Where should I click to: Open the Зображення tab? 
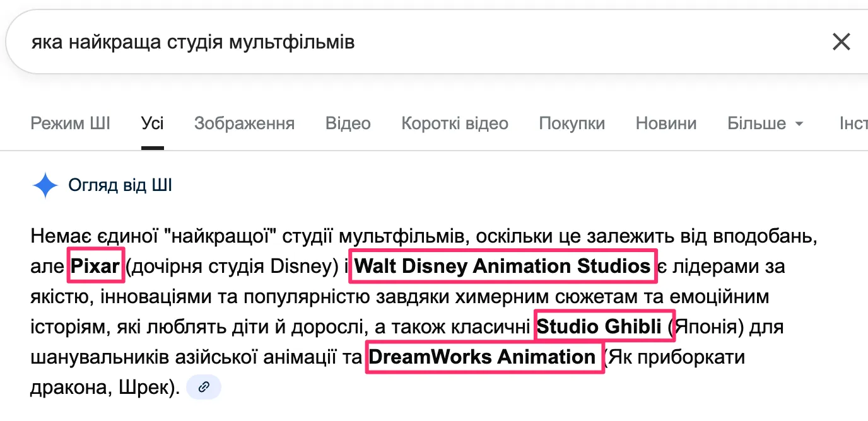(244, 124)
